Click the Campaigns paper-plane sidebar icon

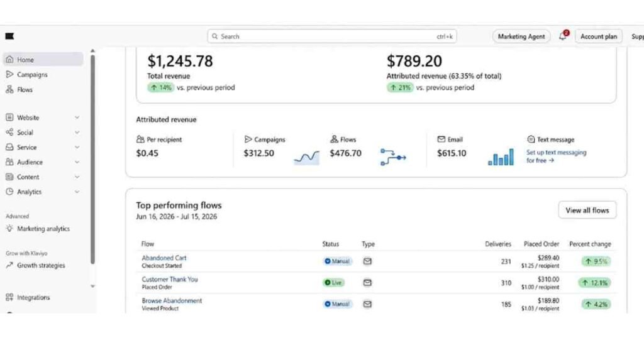pos(9,74)
